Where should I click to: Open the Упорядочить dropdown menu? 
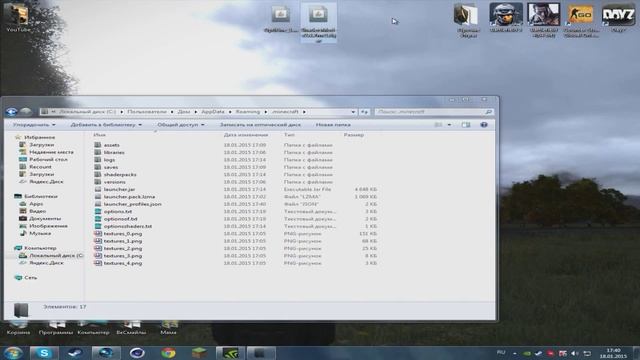[34, 125]
